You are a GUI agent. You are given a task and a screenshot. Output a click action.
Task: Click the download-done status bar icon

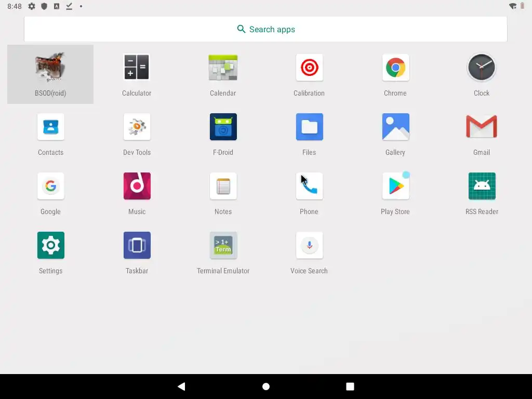pos(69,6)
